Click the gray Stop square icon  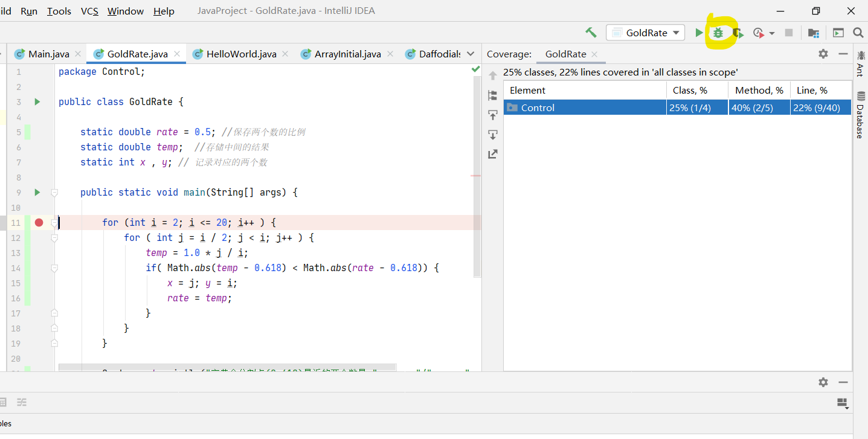788,33
